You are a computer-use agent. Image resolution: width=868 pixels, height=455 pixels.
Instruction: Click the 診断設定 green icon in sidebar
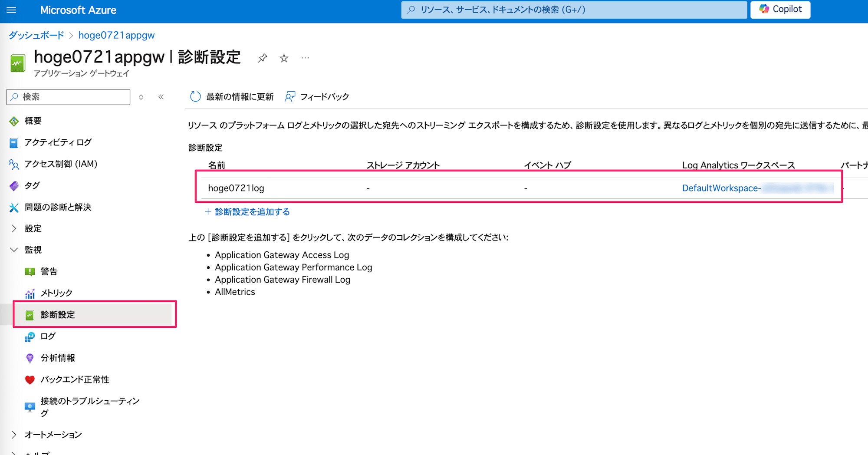tap(30, 315)
